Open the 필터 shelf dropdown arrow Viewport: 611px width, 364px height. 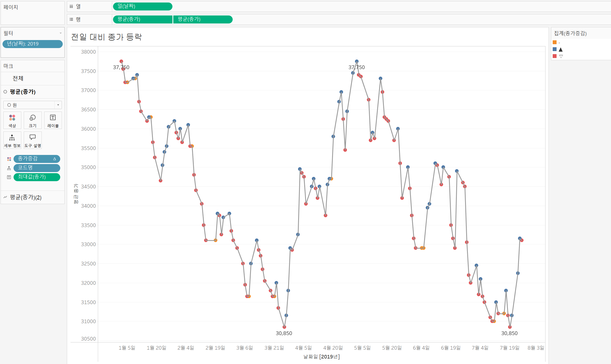point(61,33)
